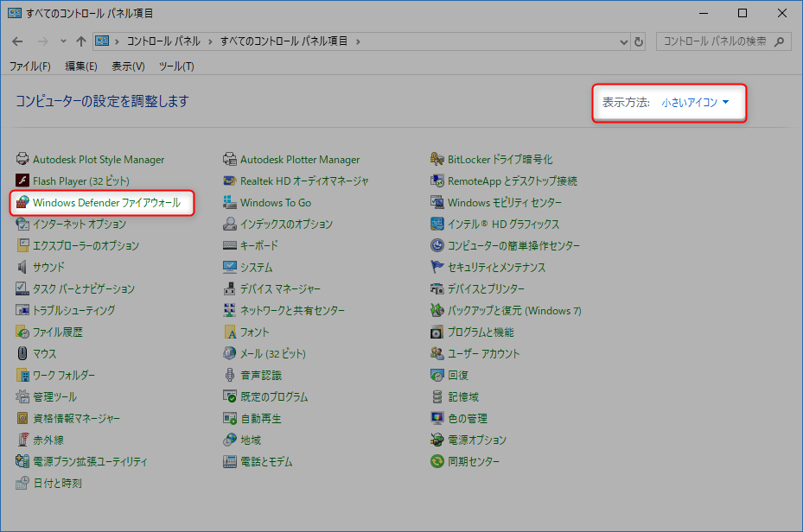Click the デバイスとプリンター icon
The width and height of the screenshot is (803, 532).
pyautogui.click(x=437, y=288)
